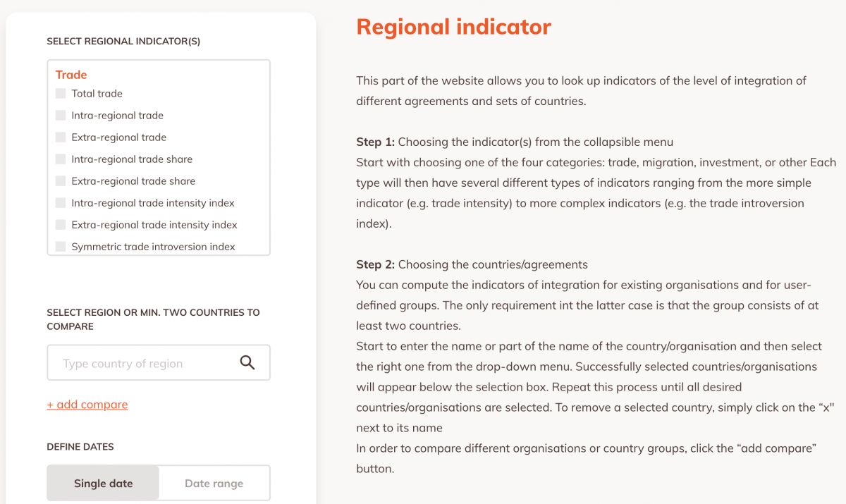The width and height of the screenshot is (846, 504).
Task: Click the magnifying glass search icon
Action: (x=247, y=362)
